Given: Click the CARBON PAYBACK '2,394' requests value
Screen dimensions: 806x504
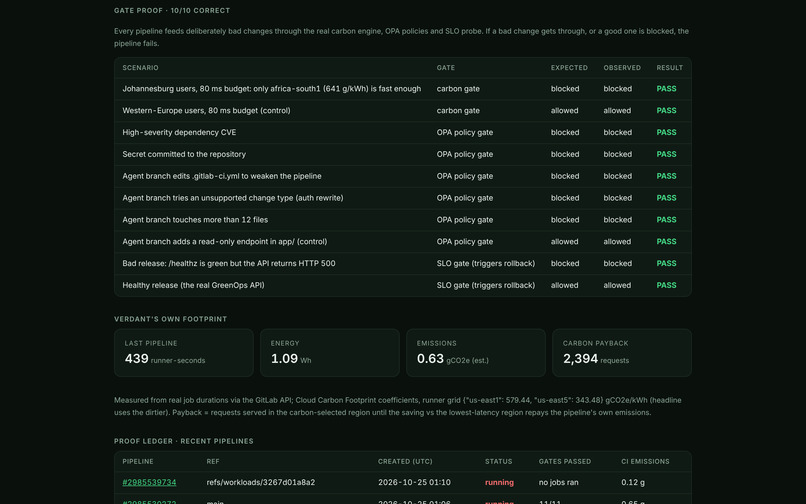Looking at the screenshot, I should point(580,358).
